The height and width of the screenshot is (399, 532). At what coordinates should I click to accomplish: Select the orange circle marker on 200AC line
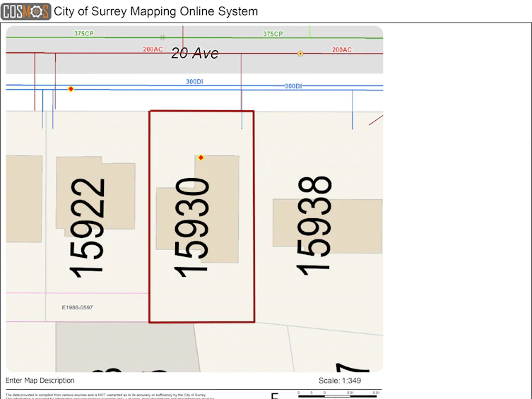coord(300,54)
